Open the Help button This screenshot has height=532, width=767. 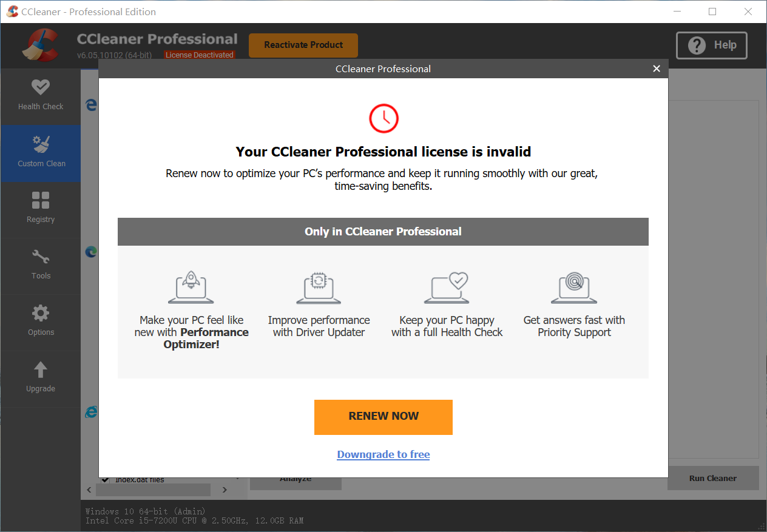tap(712, 45)
